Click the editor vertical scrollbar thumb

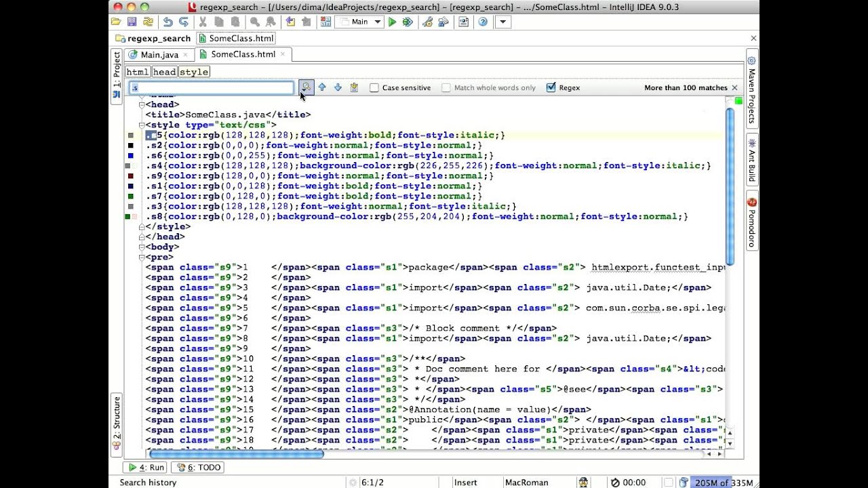click(x=730, y=186)
